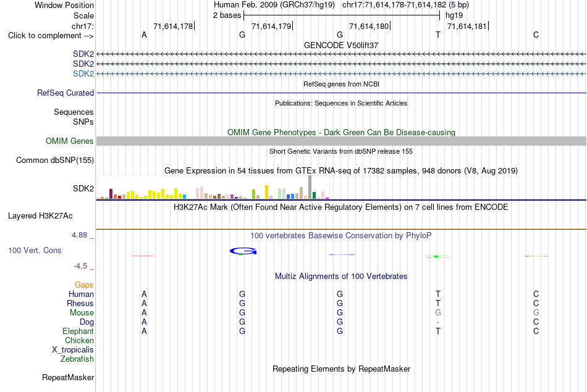Click the RefSeq Curated track label
Viewport: 587px width, 392px height.
[65, 93]
